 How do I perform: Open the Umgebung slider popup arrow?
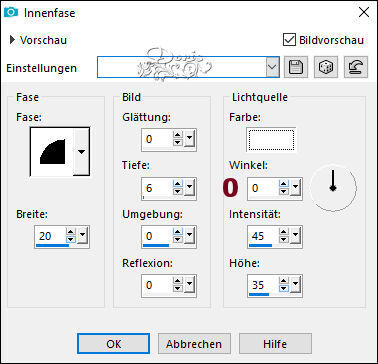pyautogui.click(x=189, y=236)
